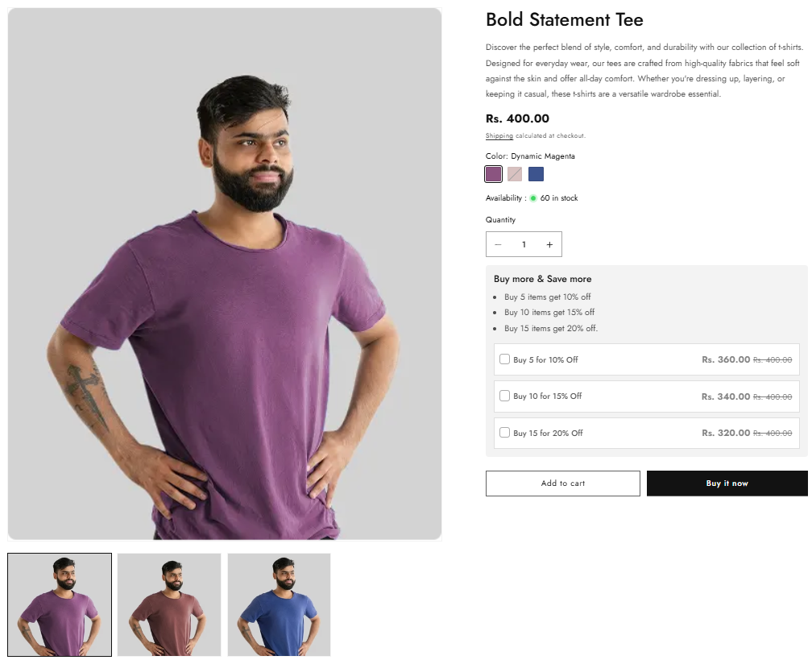The width and height of the screenshot is (812, 660).
Task: Increase quantity using the plus icon
Action: (x=549, y=243)
